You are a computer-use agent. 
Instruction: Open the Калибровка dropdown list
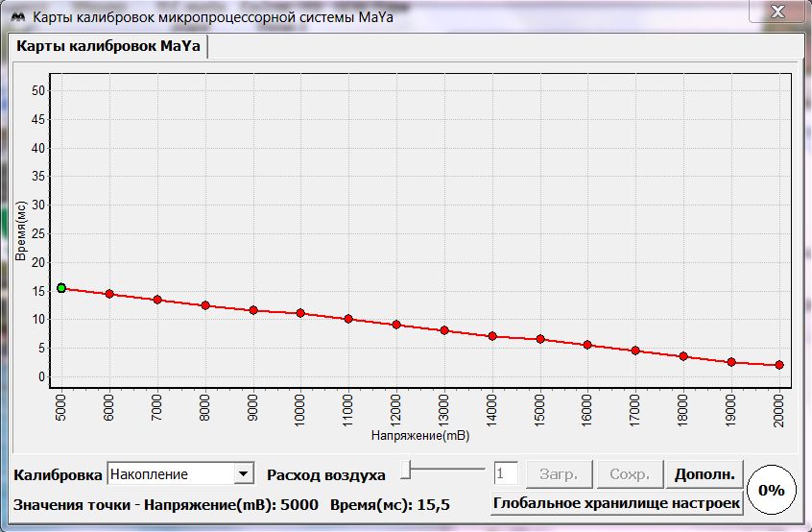[244, 473]
